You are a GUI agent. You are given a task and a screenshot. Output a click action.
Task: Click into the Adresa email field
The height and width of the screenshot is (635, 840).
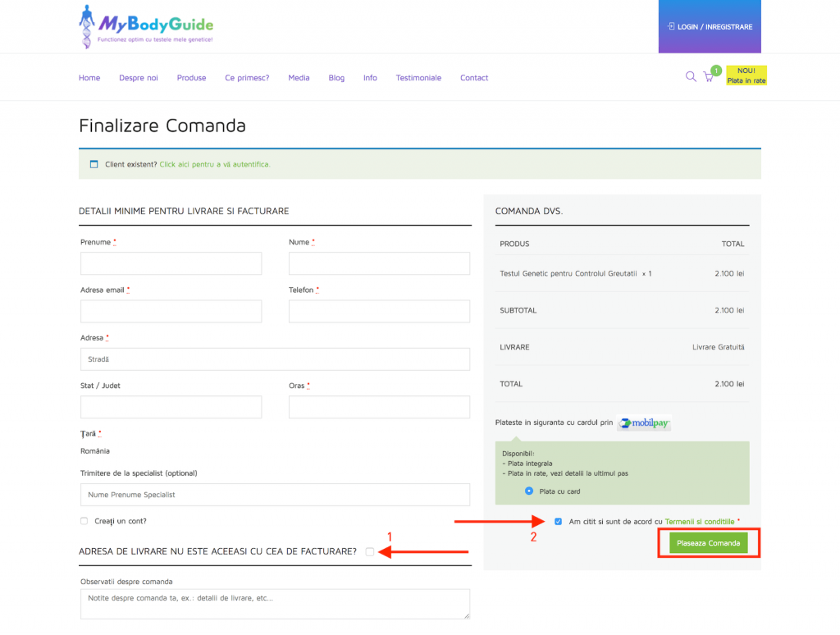coord(171,312)
